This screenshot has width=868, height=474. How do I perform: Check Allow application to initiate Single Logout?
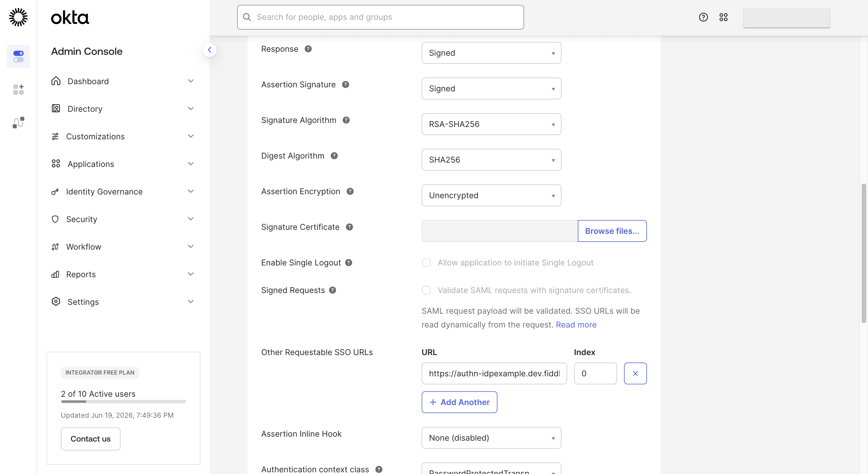[x=426, y=263]
